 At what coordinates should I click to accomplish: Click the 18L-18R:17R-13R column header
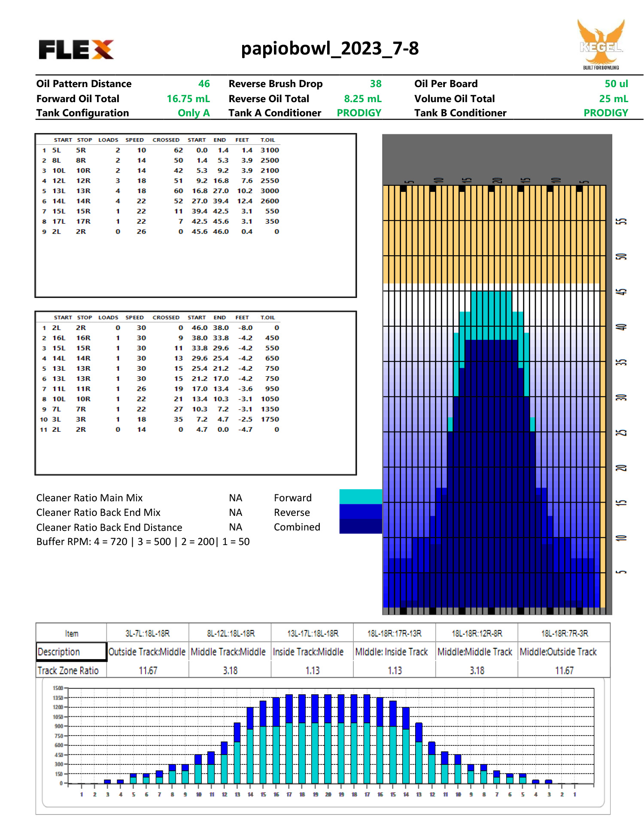pos(394,633)
